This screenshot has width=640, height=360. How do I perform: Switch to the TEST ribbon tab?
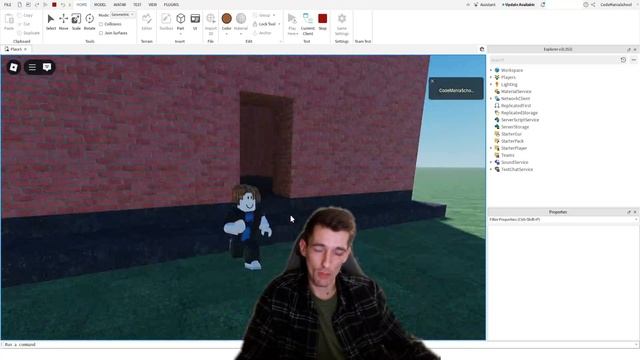(x=137, y=4)
